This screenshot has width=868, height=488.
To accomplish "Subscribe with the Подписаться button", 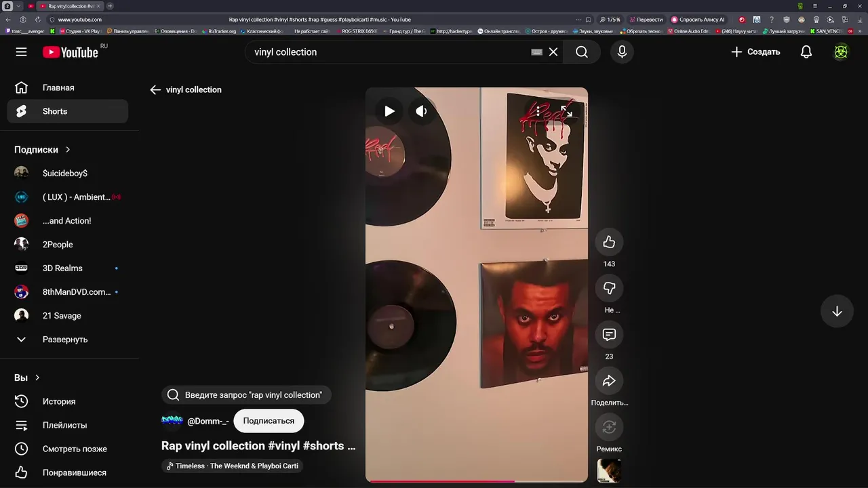I will (269, 421).
